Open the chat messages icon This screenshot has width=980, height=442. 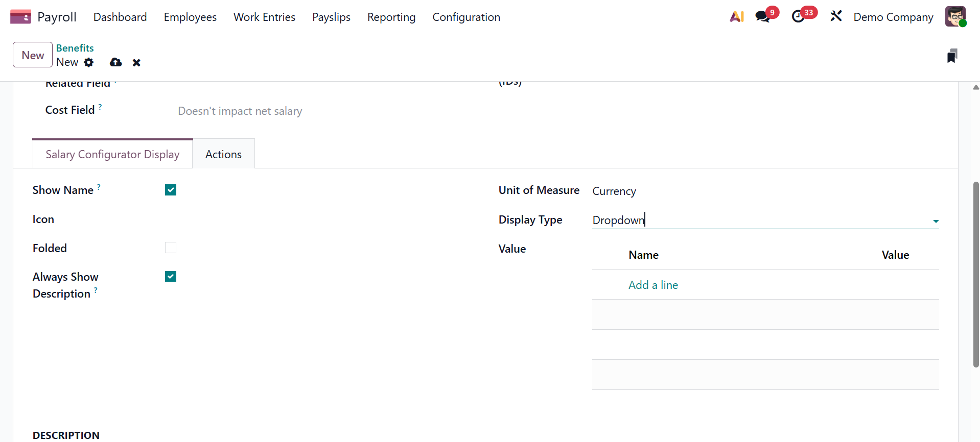(762, 17)
